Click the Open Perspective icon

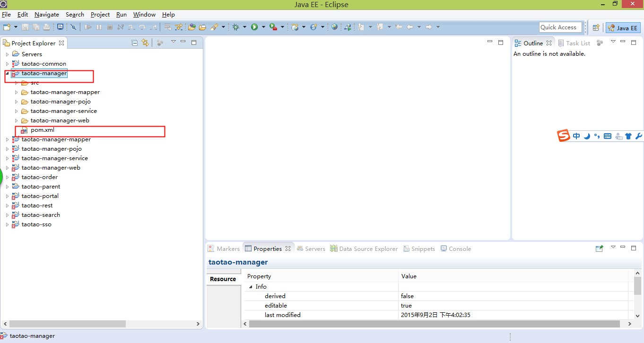(596, 27)
